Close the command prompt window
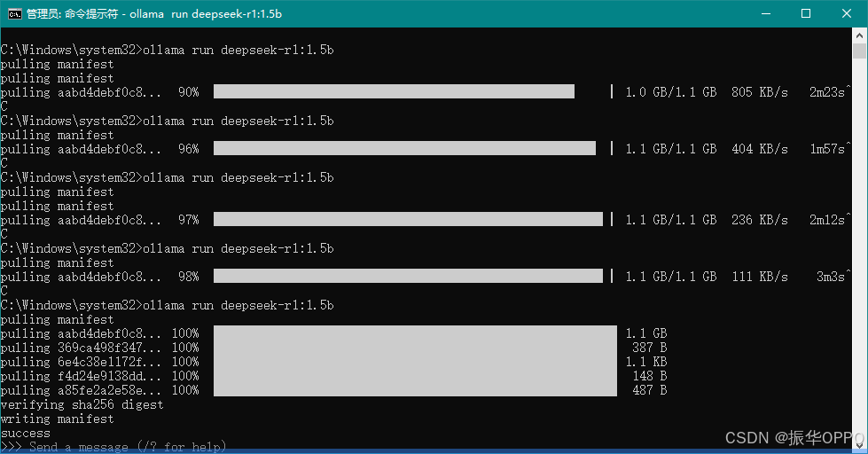868x454 pixels. [847, 14]
